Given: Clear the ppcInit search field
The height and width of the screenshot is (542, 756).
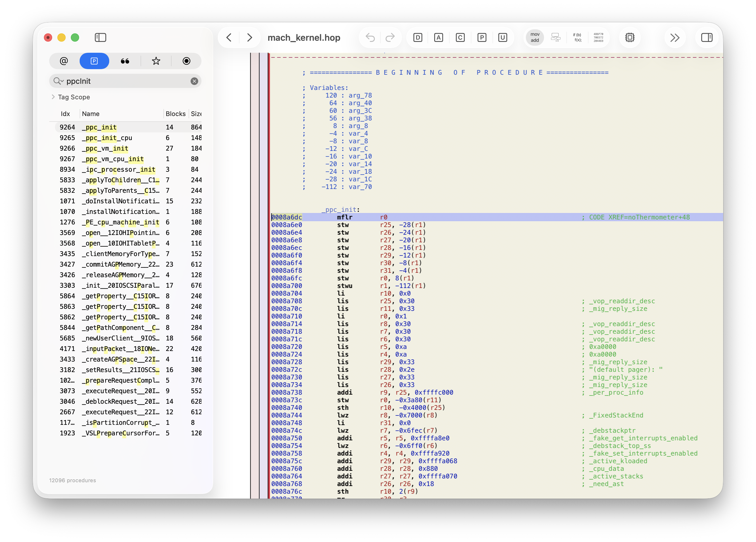Looking at the screenshot, I should click(194, 81).
